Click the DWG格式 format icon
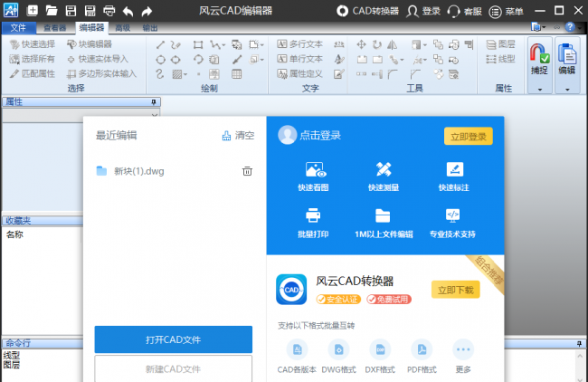Screen dimensions: 588x382 (x=338, y=349)
